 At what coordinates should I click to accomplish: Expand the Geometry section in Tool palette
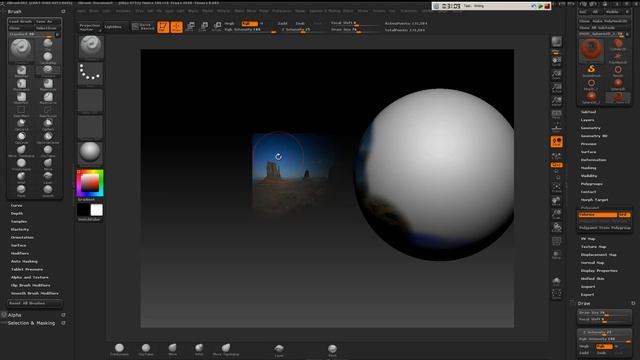click(x=590, y=128)
